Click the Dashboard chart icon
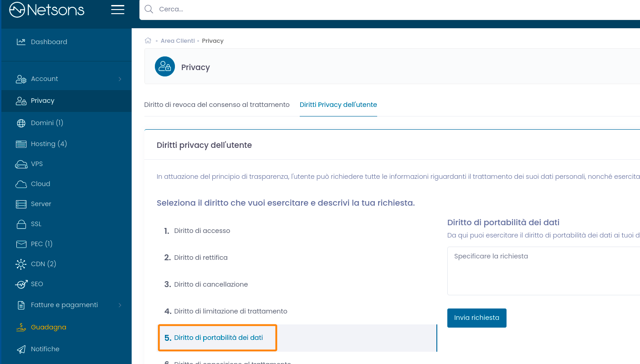 point(21,42)
